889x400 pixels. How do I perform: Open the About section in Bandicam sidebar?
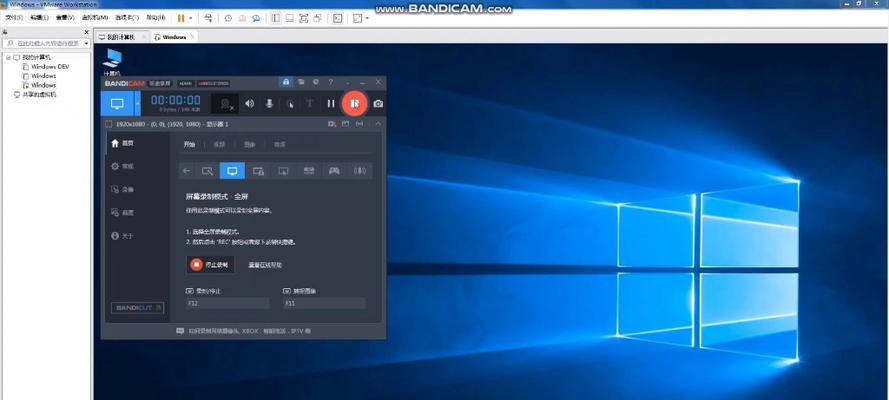(x=122, y=236)
